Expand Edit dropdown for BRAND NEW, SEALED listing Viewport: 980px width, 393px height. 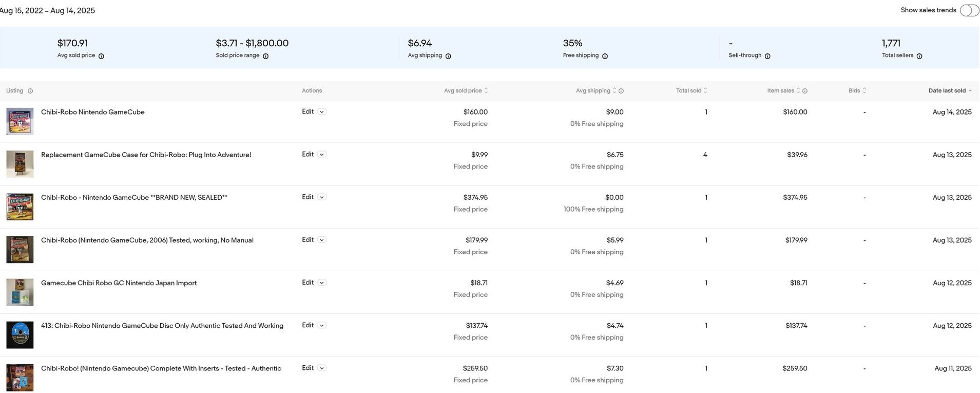click(322, 197)
